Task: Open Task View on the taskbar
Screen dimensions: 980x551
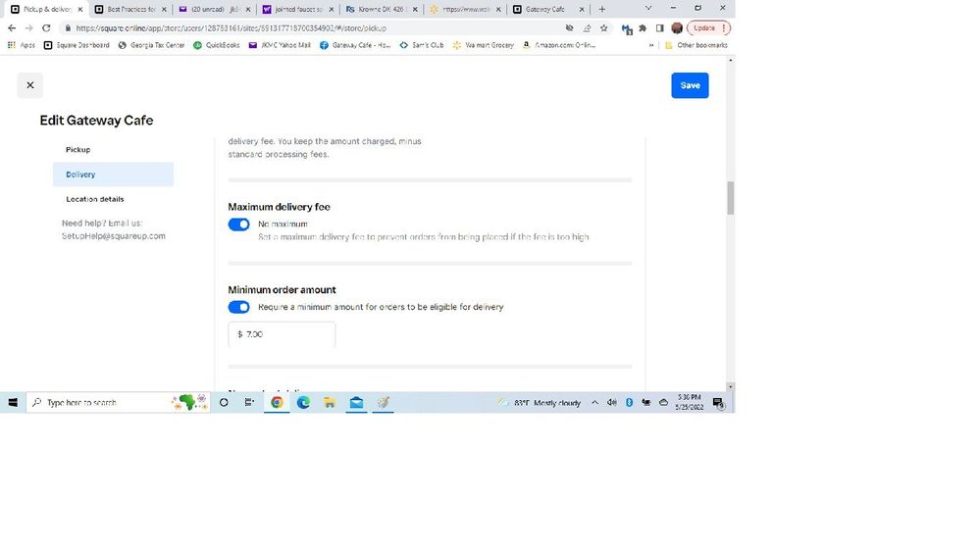Action: click(x=249, y=403)
